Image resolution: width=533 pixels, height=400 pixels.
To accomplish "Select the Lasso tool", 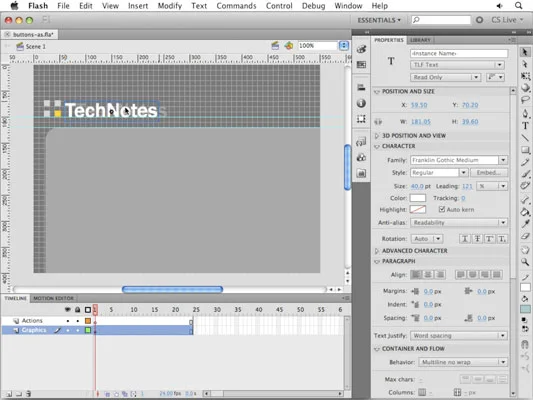I will coord(525,100).
